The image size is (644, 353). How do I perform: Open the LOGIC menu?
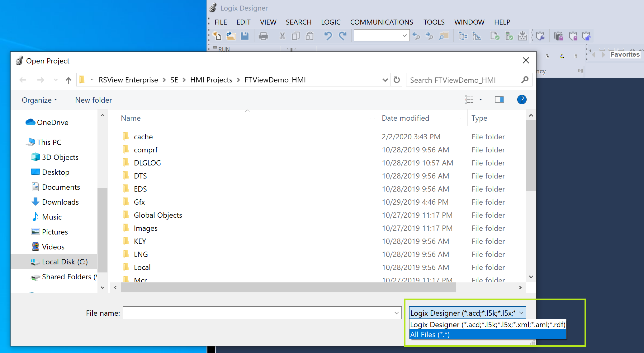point(331,22)
